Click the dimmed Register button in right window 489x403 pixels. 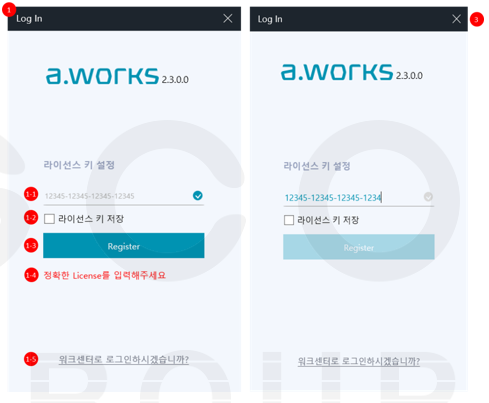359,247
